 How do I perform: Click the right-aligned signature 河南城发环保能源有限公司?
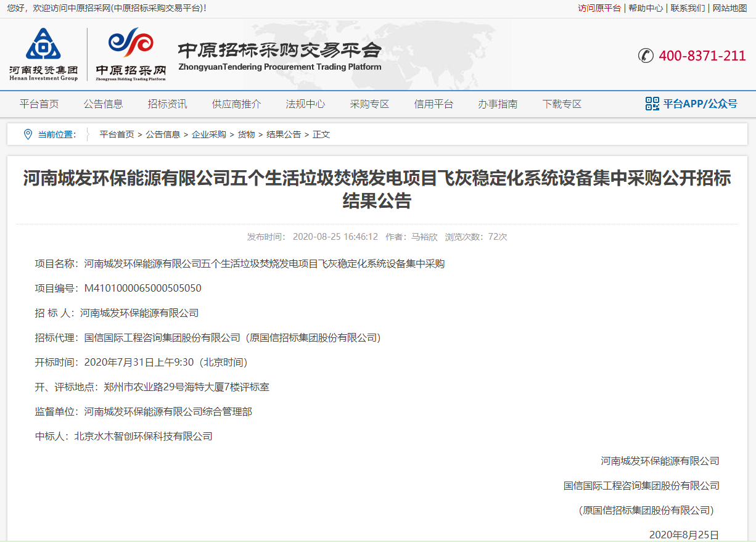660,461
